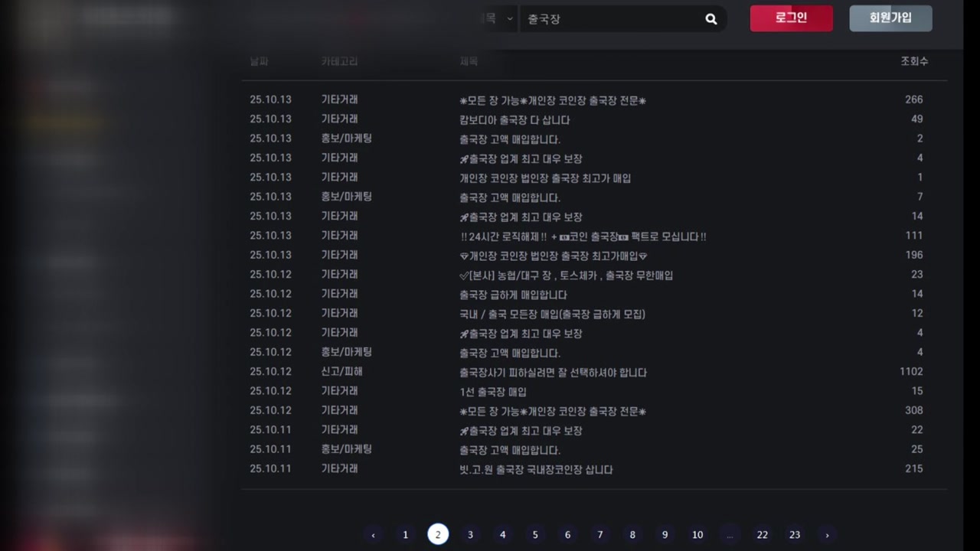Select page 5 in the pagination
Screen dimensions: 980x551
535,535
